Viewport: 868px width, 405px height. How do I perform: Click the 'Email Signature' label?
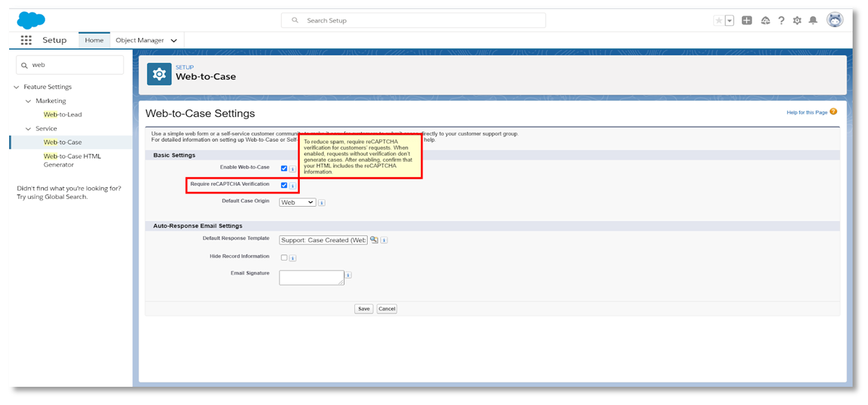[x=249, y=273]
